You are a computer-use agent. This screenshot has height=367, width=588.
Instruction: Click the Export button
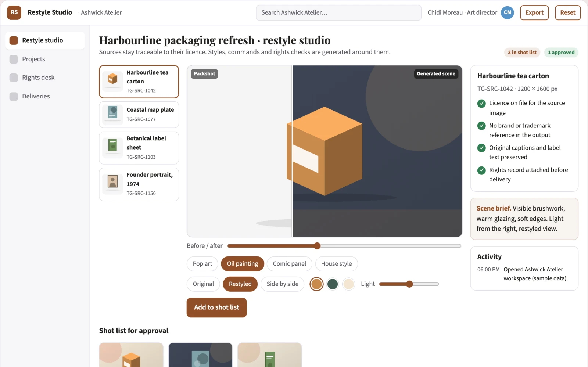pos(534,12)
